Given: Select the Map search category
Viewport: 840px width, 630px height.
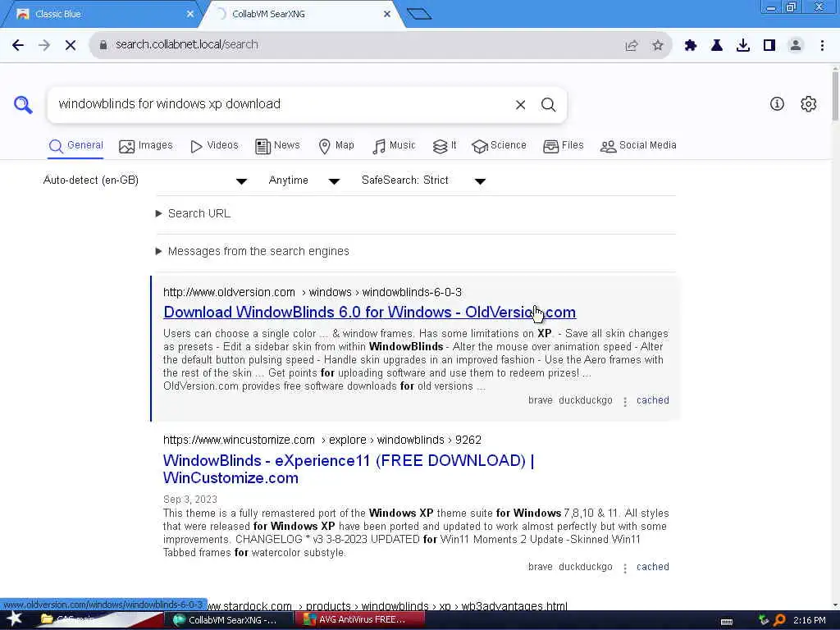Looking at the screenshot, I should (x=336, y=146).
